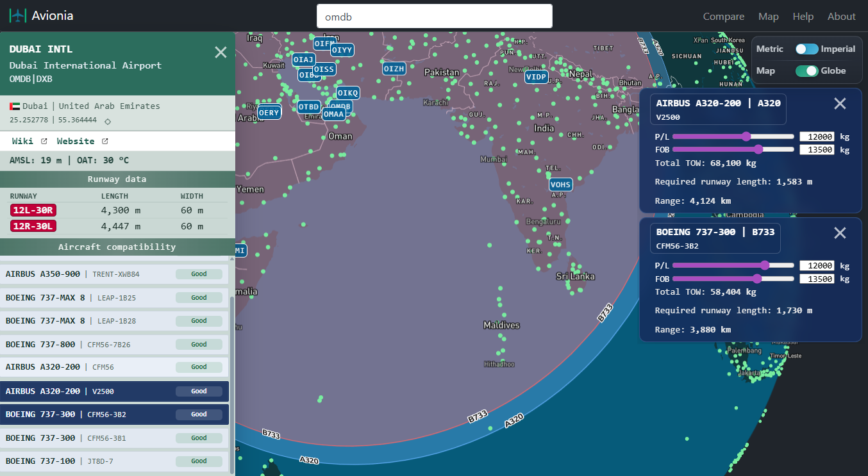868x476 pixels.
Task: Click the Runway data header
Action: (x=117, y=179)
